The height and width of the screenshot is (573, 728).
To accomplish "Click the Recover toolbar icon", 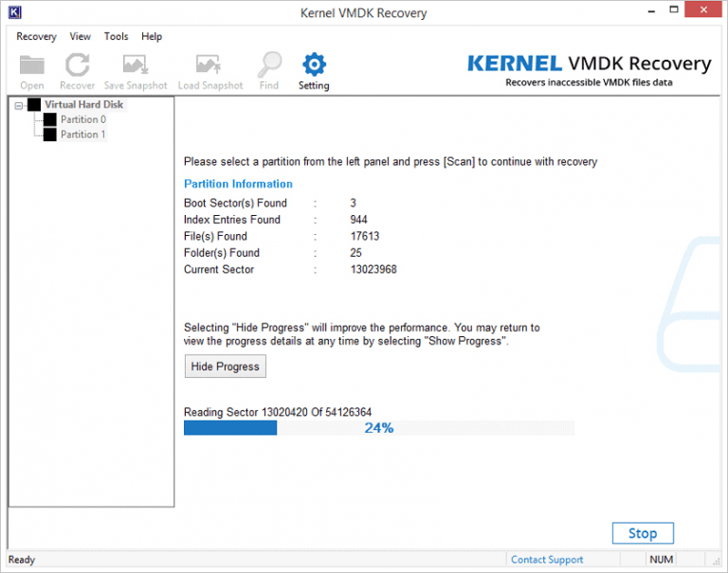I will pos(77,65).
